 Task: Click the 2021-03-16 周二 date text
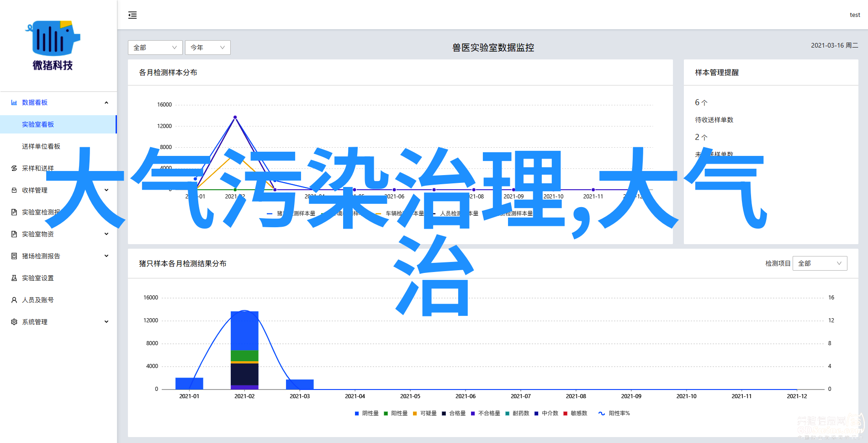835,45
